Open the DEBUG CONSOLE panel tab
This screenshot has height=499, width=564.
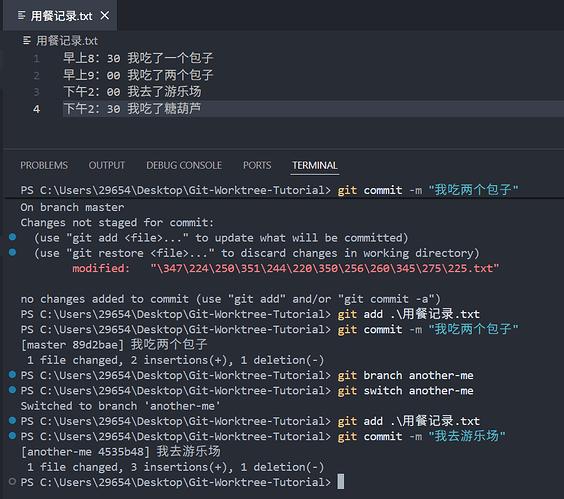pyautogui.click(x=184, y=165)
